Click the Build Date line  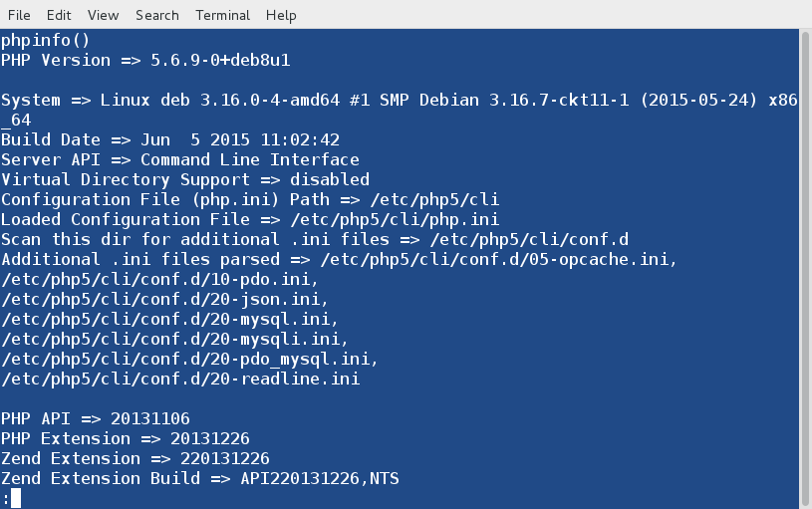pyautogui.click(x=169, y=139)
